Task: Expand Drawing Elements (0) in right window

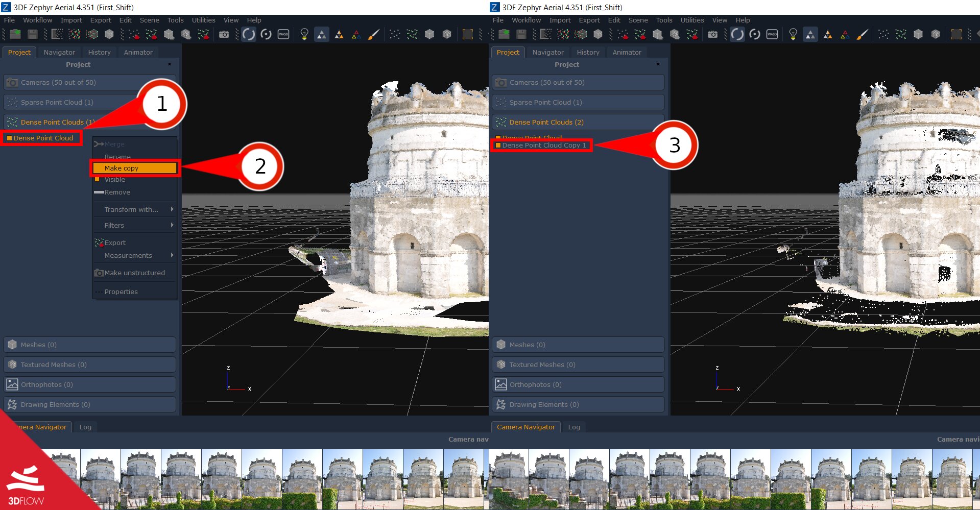Action: (578, 404)
